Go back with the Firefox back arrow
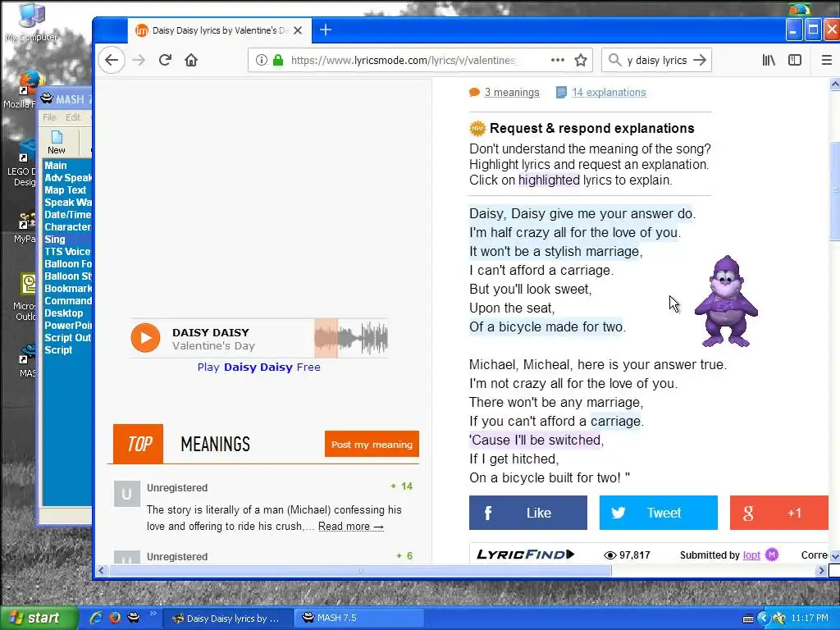 112,60
